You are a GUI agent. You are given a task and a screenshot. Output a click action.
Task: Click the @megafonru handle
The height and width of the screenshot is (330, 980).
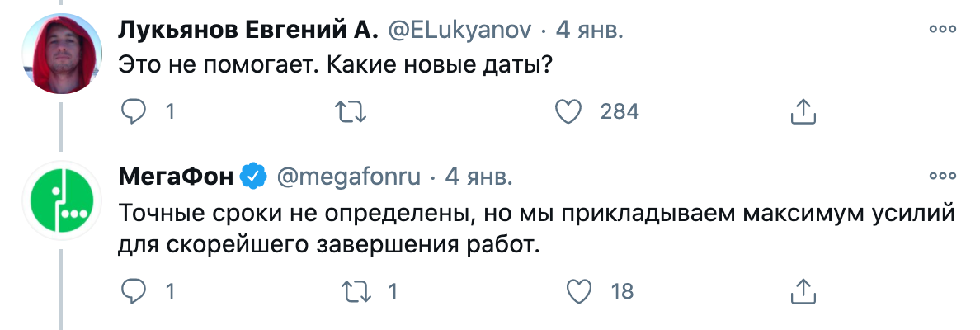click(x=348, y=177)
